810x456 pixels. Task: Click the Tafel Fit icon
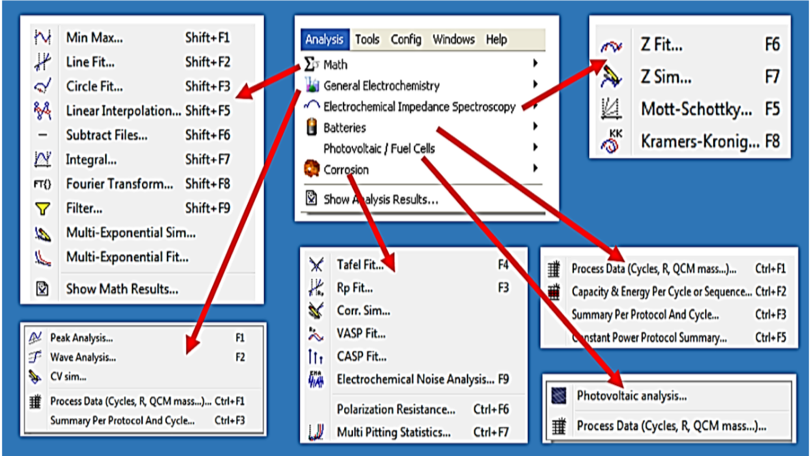[316, 265]
